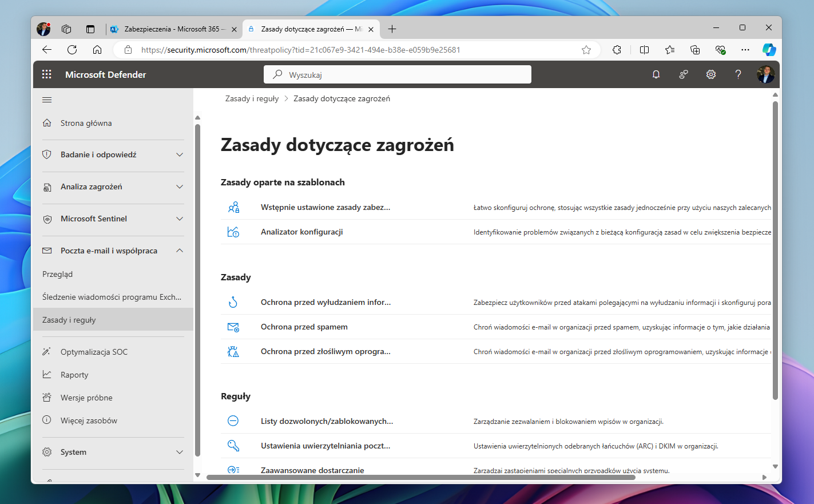Click Zasady i reguły breadcrumb link
814x504 pixels.
tap(252, 98)
